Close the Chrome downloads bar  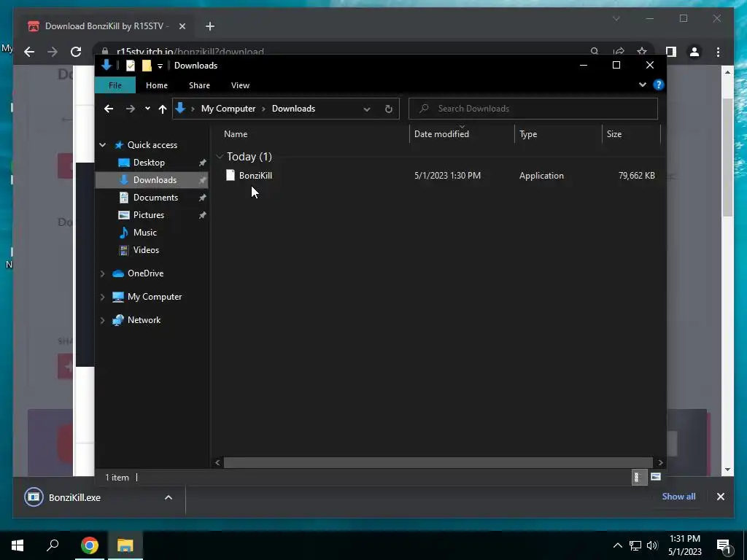[720, 497]
